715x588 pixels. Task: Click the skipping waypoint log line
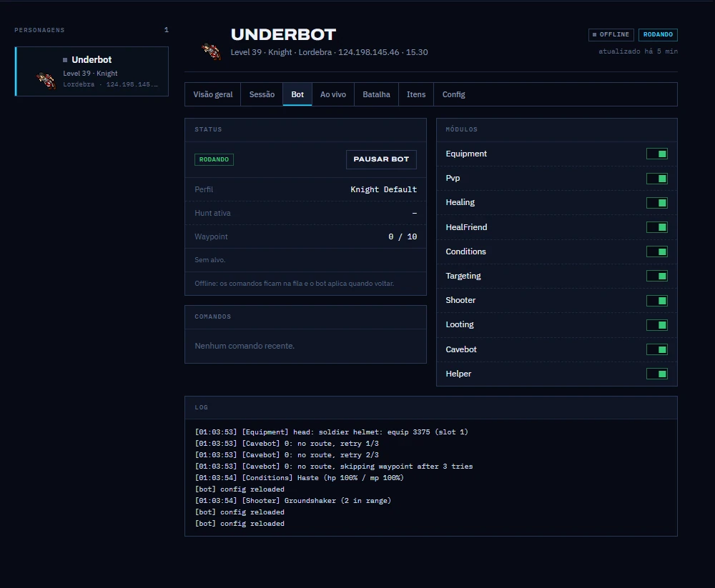pyautogui.click(x=334, y=467)
